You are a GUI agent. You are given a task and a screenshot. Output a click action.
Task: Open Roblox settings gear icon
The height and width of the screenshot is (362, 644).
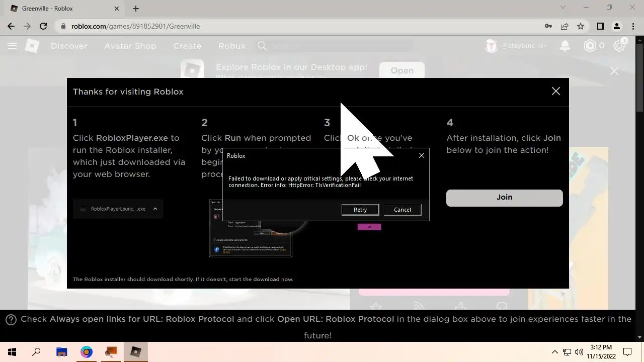pyautogui.click(x=619, y=46)
